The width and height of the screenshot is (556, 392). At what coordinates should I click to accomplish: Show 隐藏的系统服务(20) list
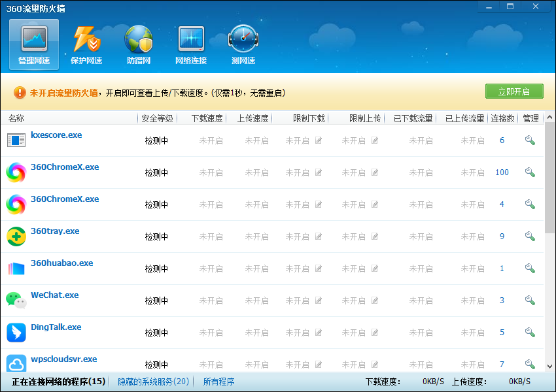click(154, 382)
